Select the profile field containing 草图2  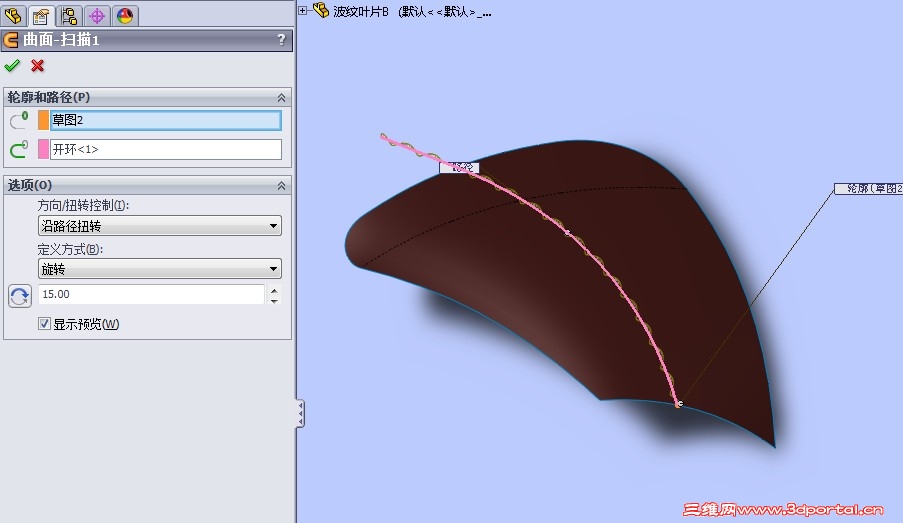click(166, 120)
